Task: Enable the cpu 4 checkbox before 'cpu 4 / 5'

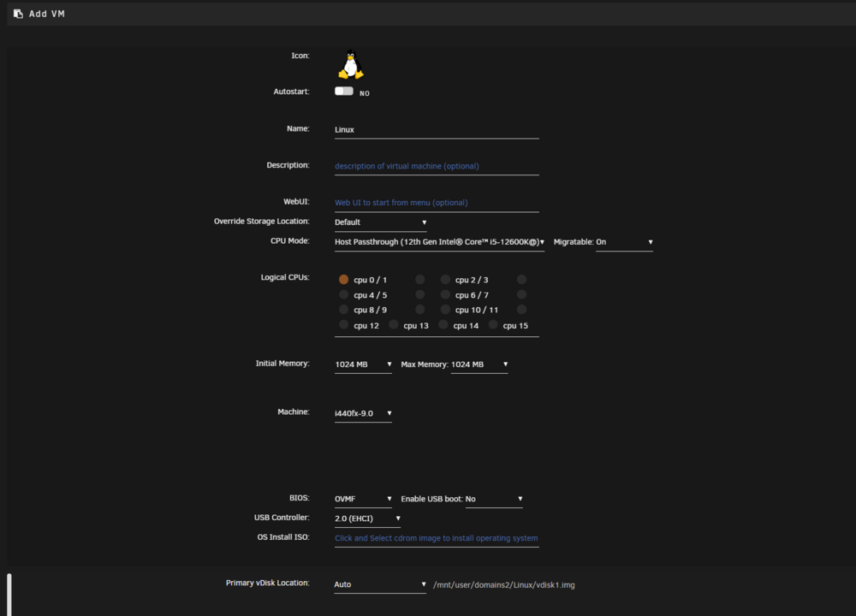Action: click(x=343, y=294)
